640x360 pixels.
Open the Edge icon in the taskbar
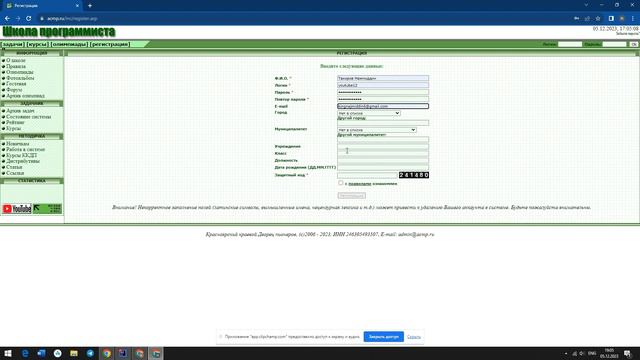point(25,353)
